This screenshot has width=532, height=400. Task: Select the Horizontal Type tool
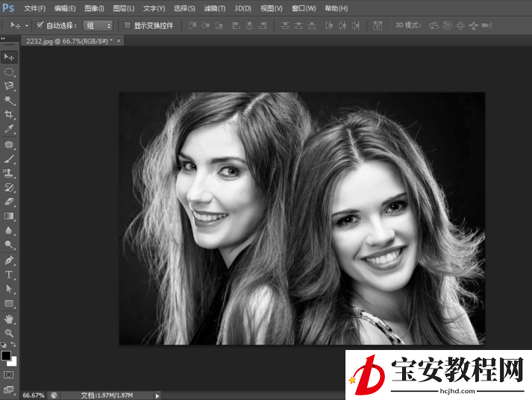tap(9, 275)
